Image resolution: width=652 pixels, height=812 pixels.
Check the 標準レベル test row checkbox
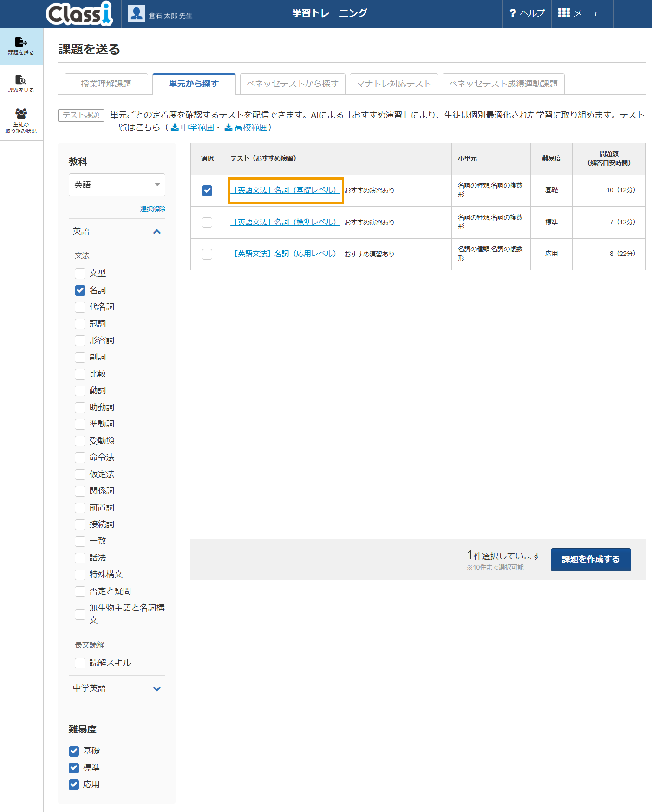tap(207, 223)
